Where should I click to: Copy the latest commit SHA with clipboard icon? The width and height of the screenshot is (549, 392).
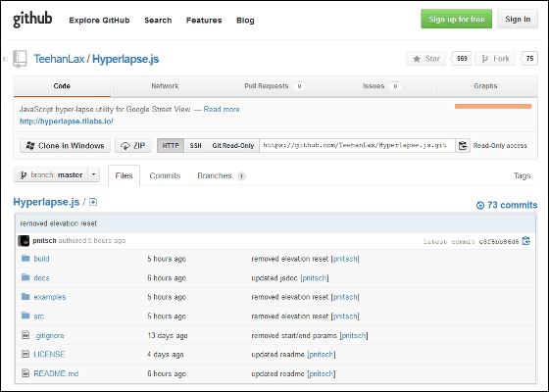click(x=525, y=241)
